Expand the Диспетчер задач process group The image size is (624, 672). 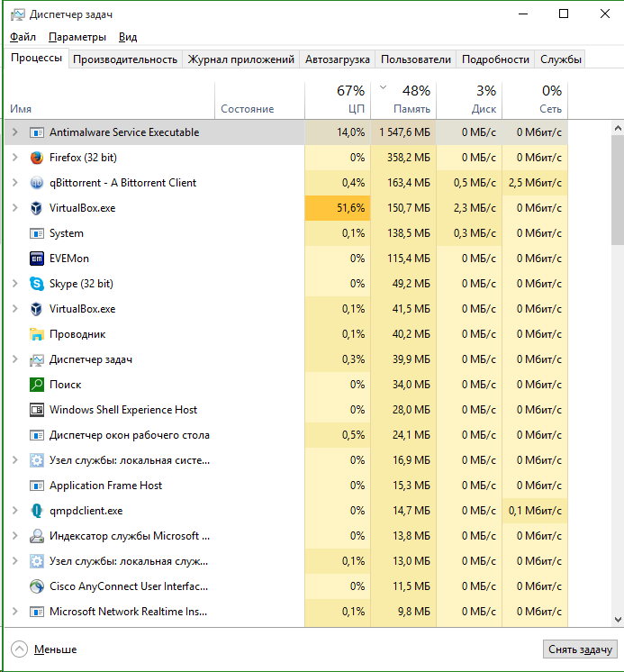(x=15, y=359)
